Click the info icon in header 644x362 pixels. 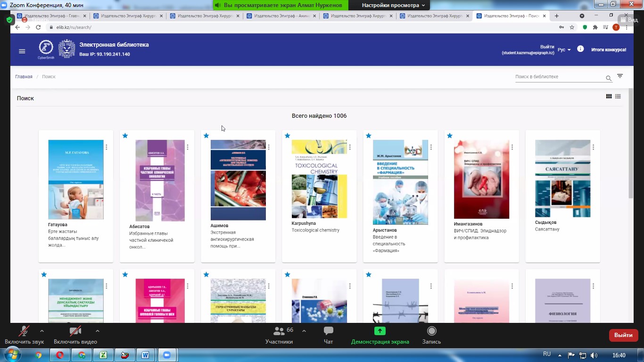click(580, 49)
